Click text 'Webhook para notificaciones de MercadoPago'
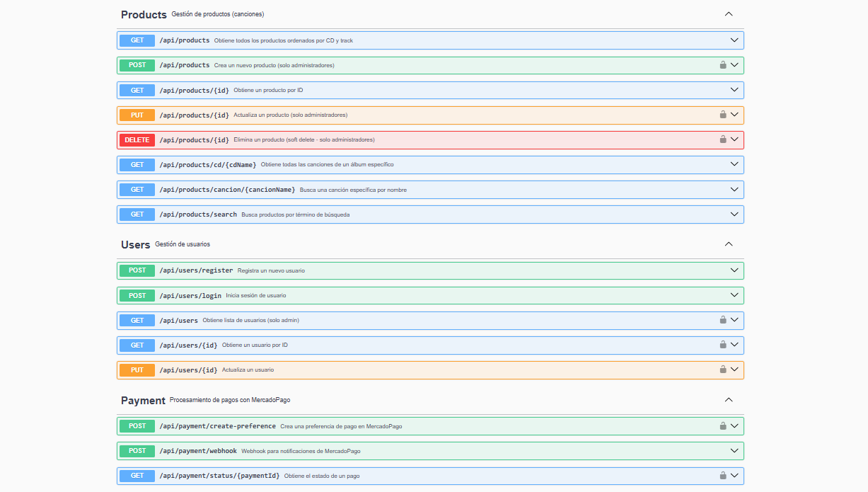The width and height of the screenshot is (868, 492). pyautogui.click(x=301, y=451)
